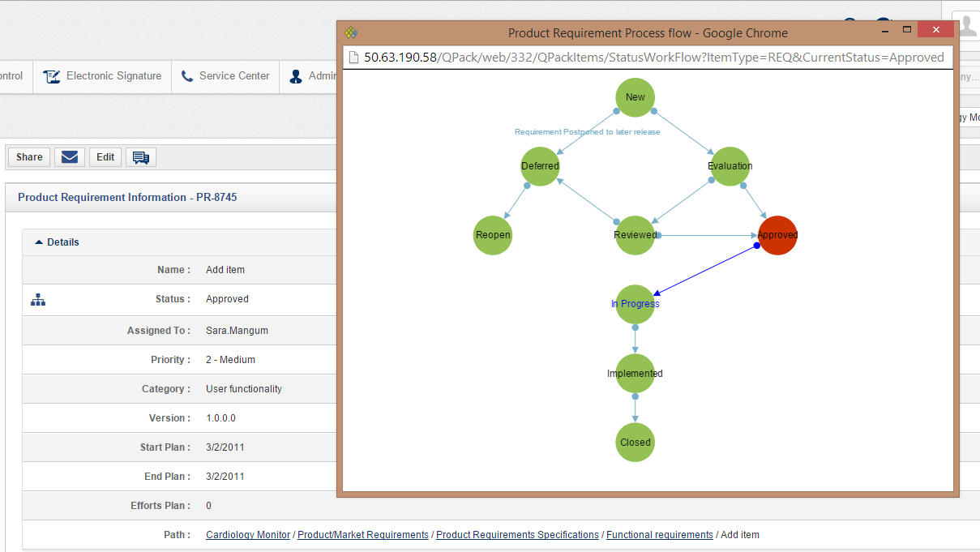This screenshot has width=980, height=552.
Task: Click the 'Sara.Mangum' assigned value
Action: point(237,331)
